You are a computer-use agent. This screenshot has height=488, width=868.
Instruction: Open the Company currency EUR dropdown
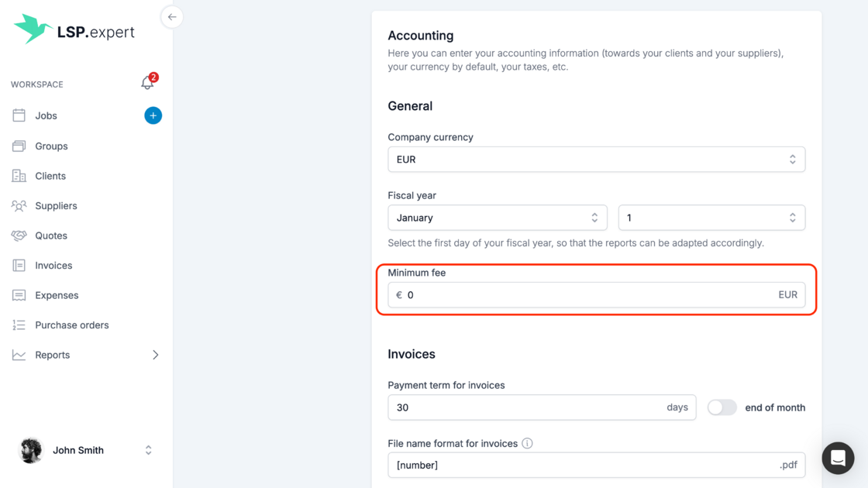coord(596,160)
